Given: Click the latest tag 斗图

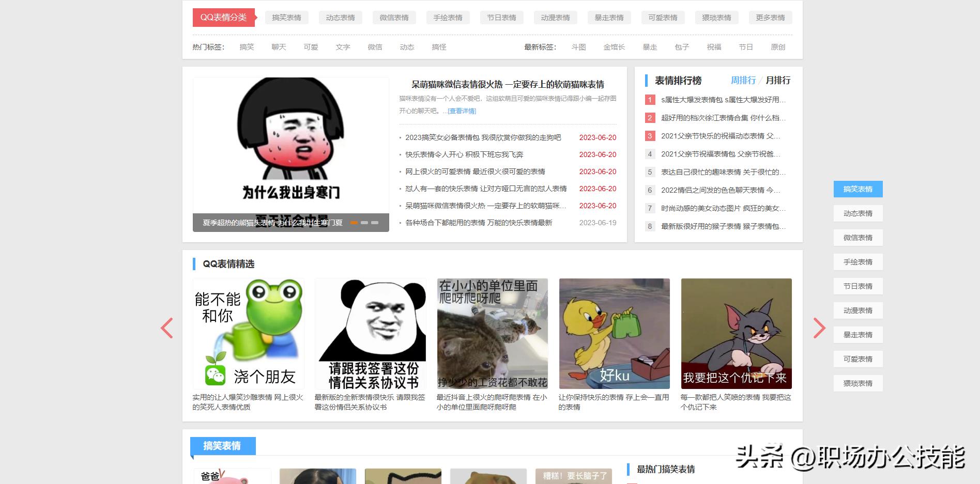Looking at the screenshot, I should 578,46.
